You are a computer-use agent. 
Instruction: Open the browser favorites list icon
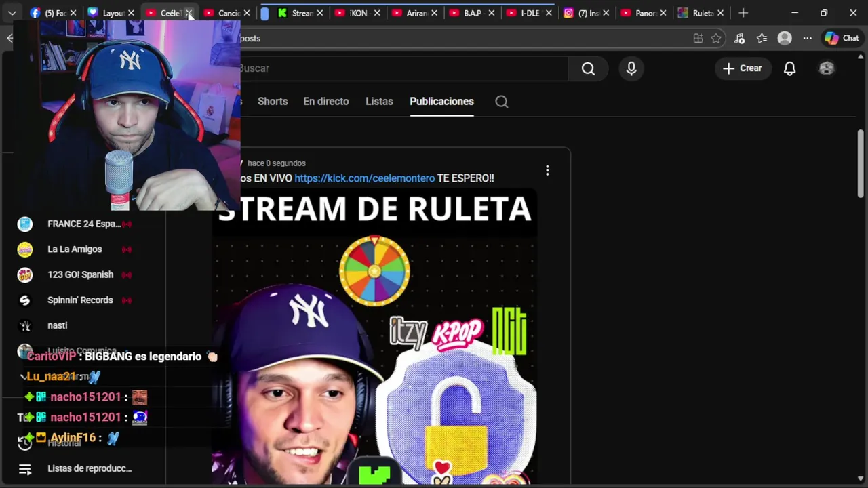(x=762, y=39)
